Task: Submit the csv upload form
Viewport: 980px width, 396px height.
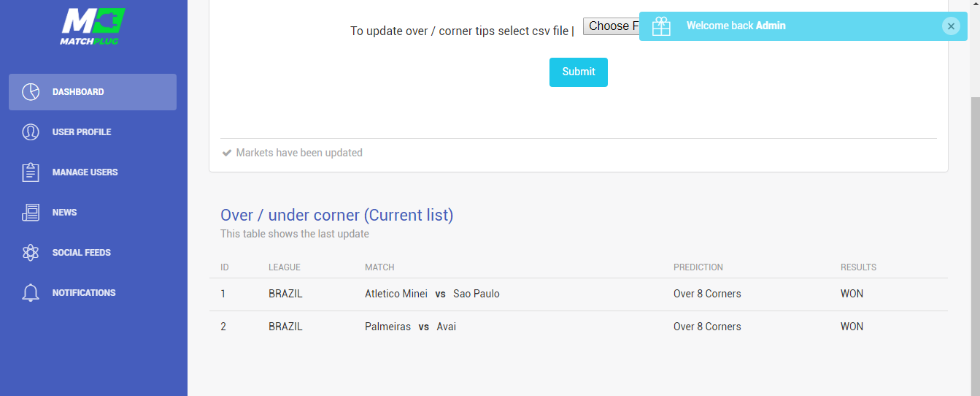Action: click(579, 72)
